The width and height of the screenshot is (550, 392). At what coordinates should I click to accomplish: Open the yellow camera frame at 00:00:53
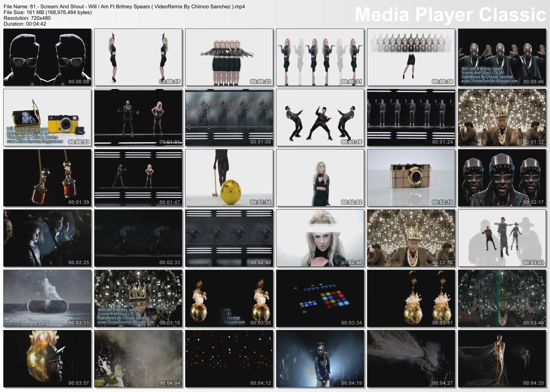[46, 117]
